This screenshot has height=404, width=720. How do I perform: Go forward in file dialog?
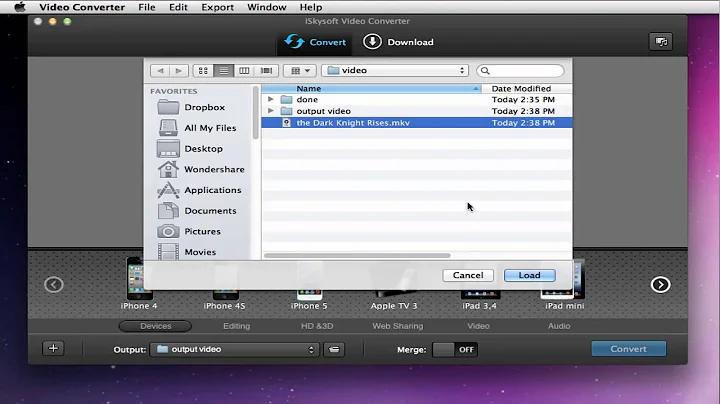(179, 71)
